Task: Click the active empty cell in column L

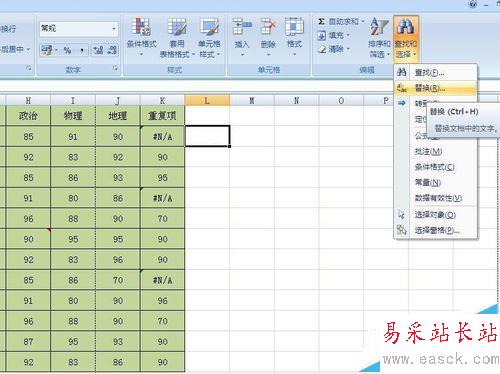Action: (x=207, y=136)
